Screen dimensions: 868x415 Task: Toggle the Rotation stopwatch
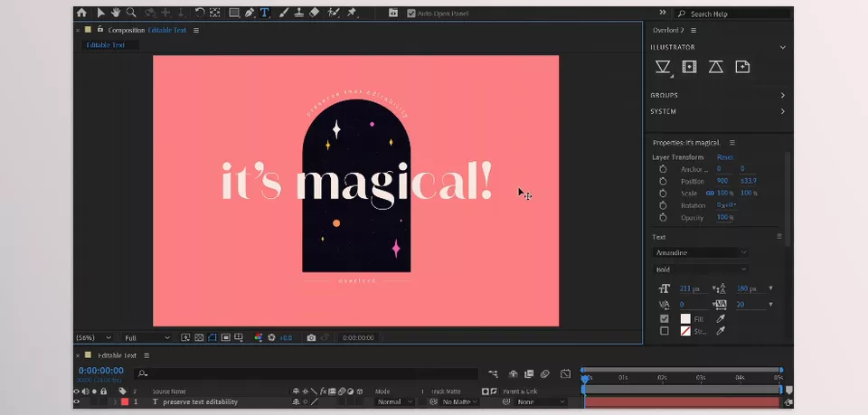pyautogui.click(x=663, y=205)
